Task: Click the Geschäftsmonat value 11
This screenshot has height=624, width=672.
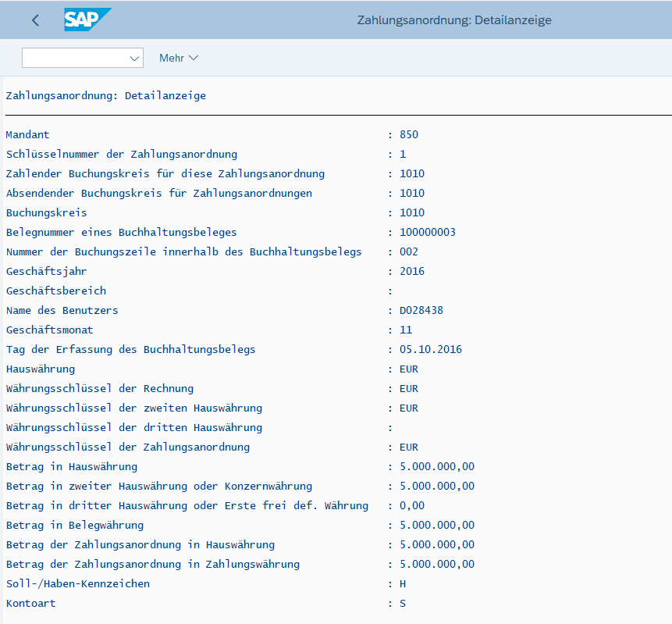Action: click(405, 330)
